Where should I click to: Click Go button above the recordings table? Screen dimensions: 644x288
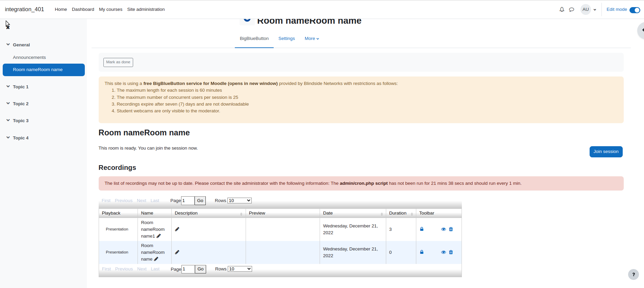pyautogui.click(x=200, y=201)
